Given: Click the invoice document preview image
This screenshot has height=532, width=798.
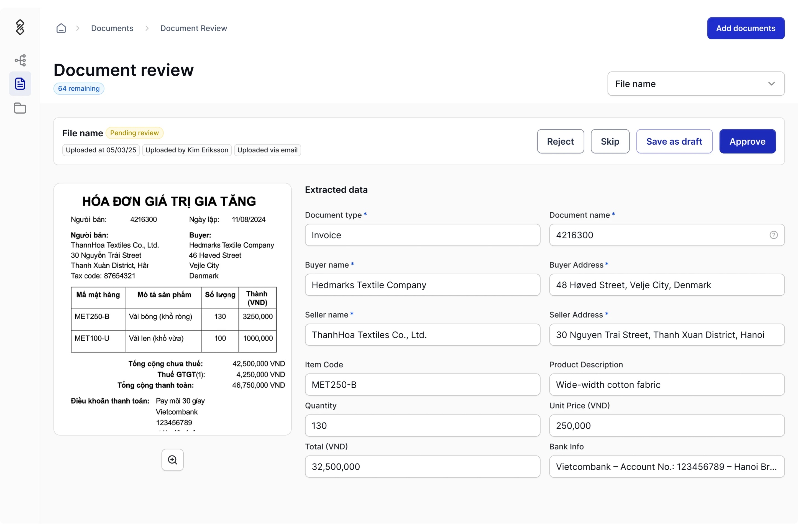Looking at the screenshot, I should 172,309.
